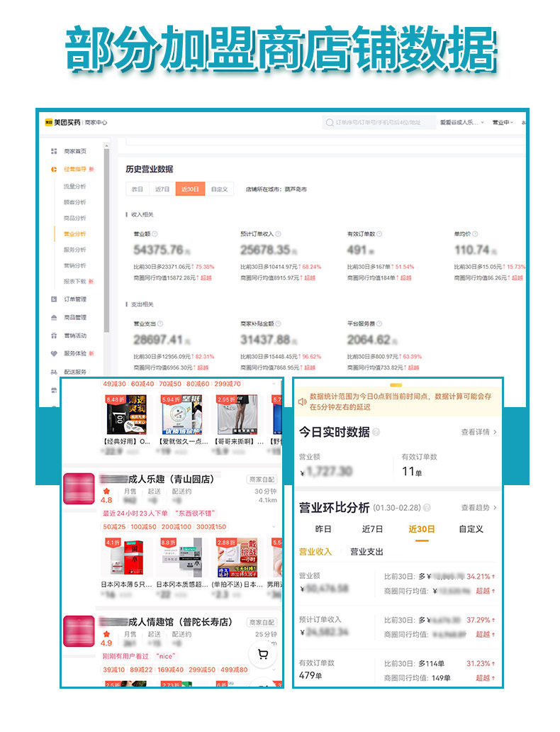
Task: Click the order search input field
Action: [x=379, y=122]
